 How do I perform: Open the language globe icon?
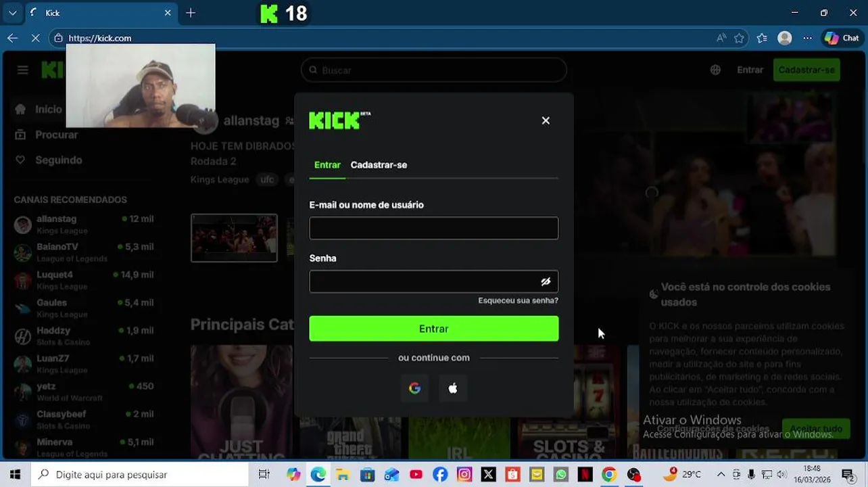(x=715, y=70)
